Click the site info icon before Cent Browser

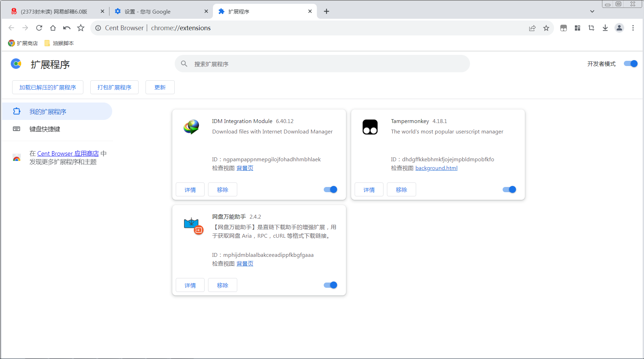pyautogui.click(x=98, y=28)
